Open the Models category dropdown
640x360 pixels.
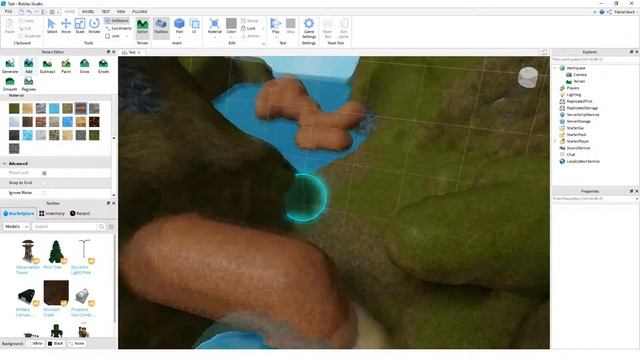pyautogui.click(x=16, y=226)
